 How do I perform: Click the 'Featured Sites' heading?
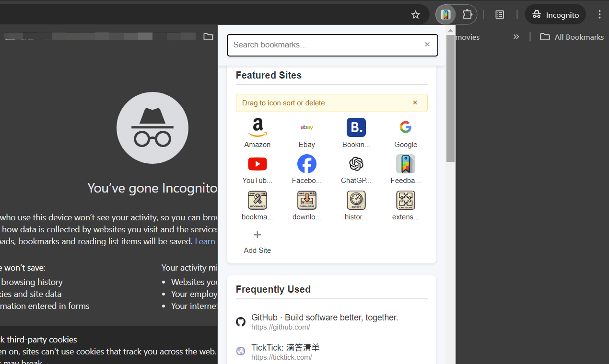pyautogui.click(x=269, y=75)
